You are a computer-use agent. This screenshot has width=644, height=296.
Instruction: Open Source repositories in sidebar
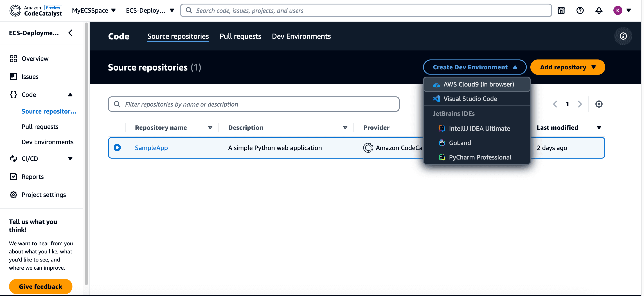(x=49, y=111)
